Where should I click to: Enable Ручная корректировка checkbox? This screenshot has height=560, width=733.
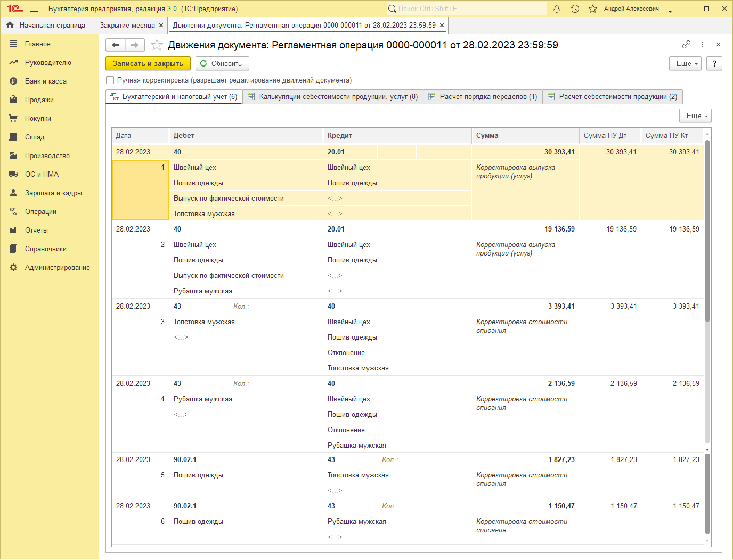pyautogui.click(x=110, y=80)
